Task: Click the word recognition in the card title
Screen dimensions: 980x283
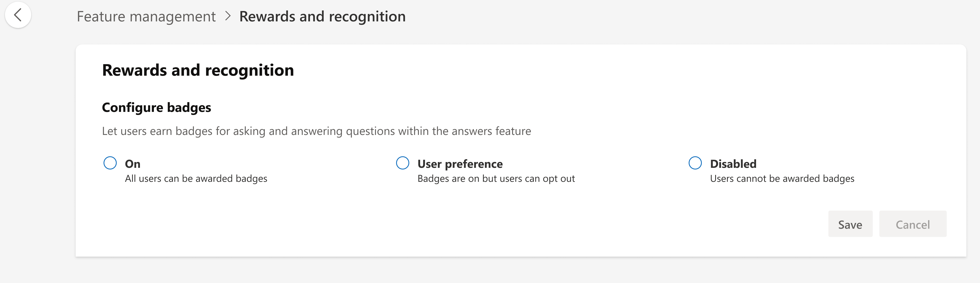Action: (x=249, y=71)
